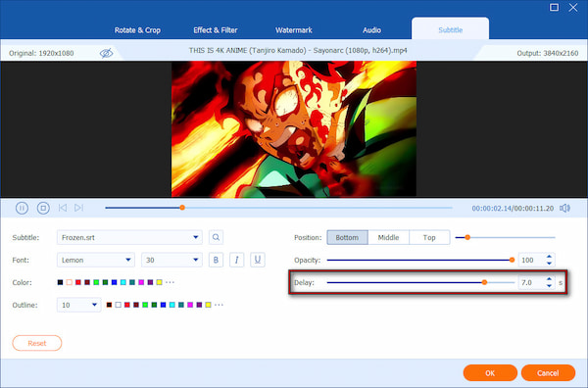
Task: Open the Watermark tab
Action: (294, 30)
